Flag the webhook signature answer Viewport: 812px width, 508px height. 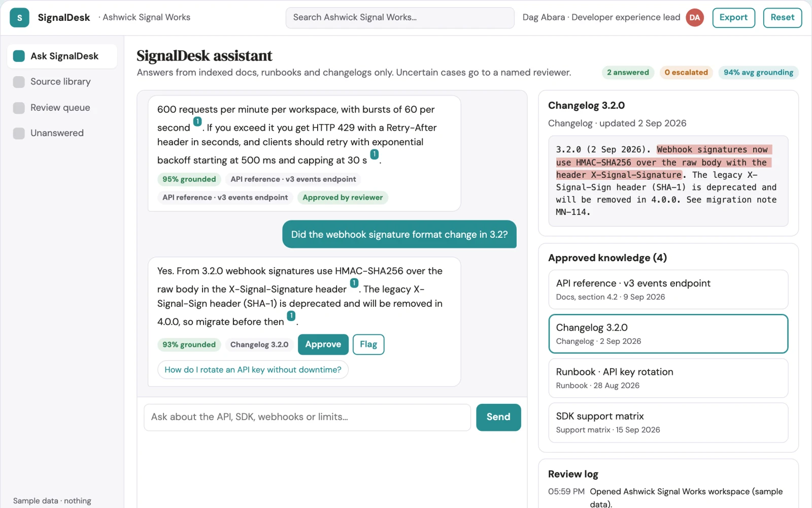pyautogui.click(x=368, y=344)
